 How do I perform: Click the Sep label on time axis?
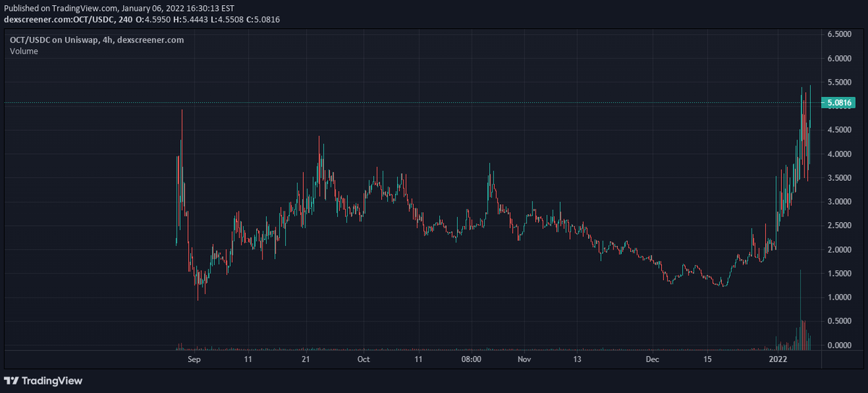click(194, 359)
